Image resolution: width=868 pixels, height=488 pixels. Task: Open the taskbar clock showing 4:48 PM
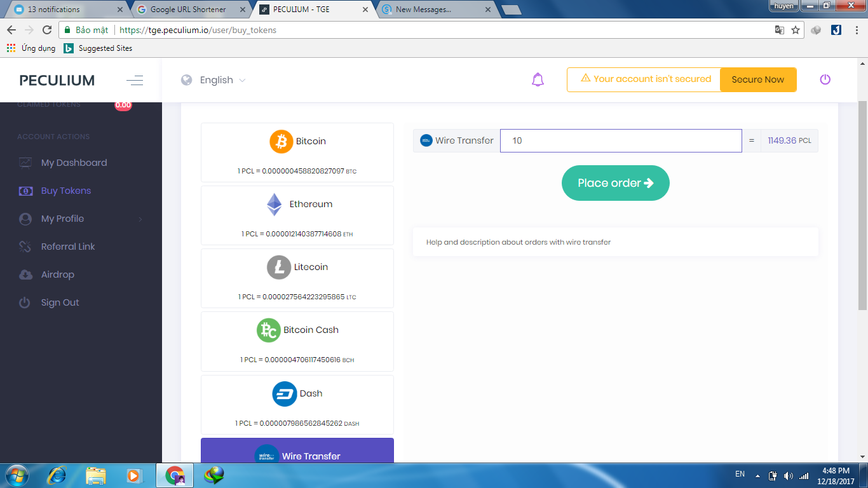(836, 475)
